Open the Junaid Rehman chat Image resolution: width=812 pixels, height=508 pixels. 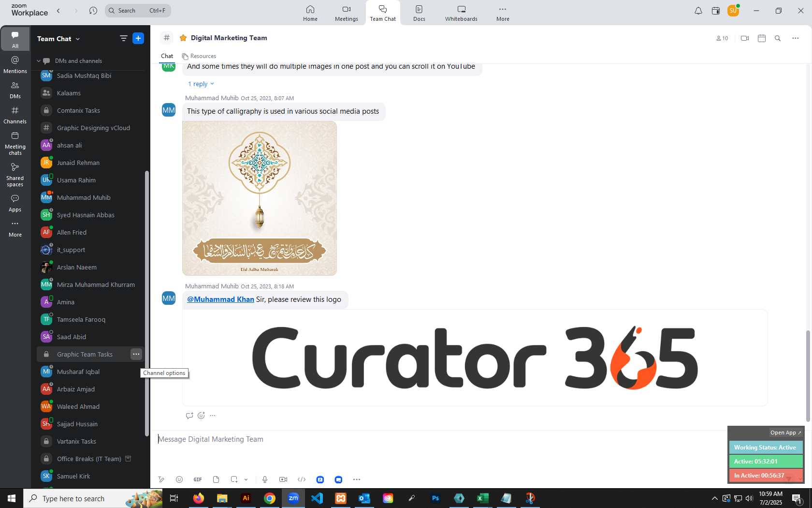pos(90,163)
